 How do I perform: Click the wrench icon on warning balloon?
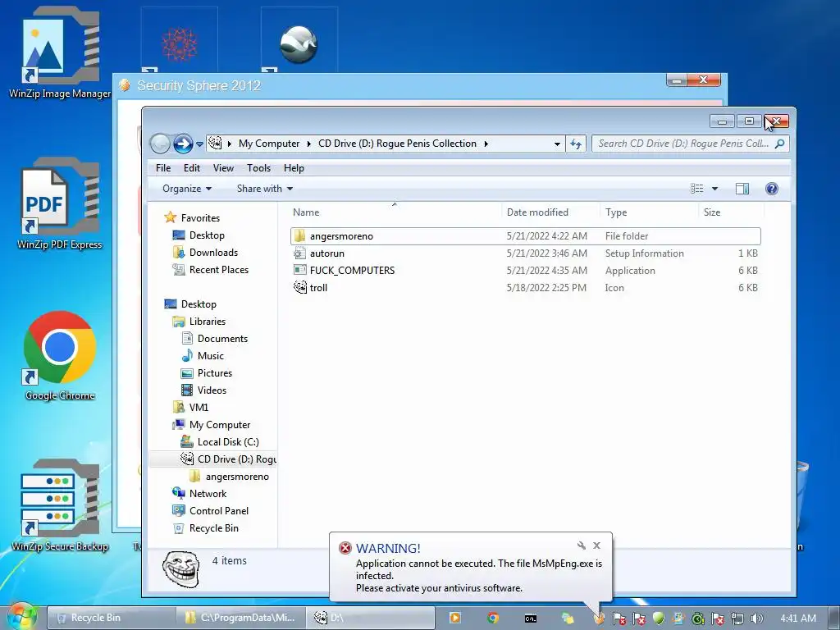[582, 546]
